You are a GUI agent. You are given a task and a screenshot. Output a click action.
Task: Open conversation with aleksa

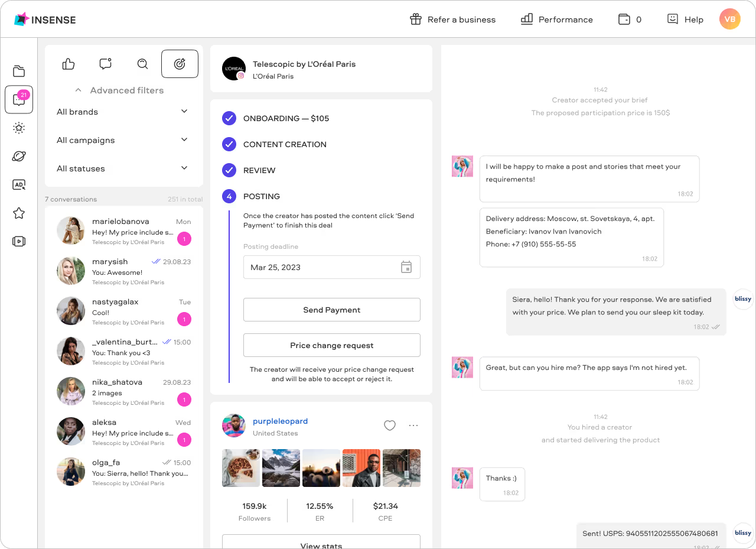[124, 431]
